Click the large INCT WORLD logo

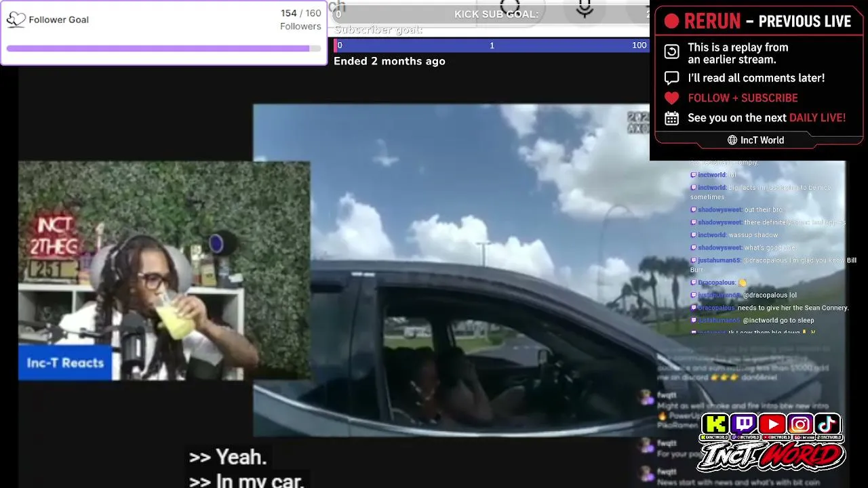772,457
